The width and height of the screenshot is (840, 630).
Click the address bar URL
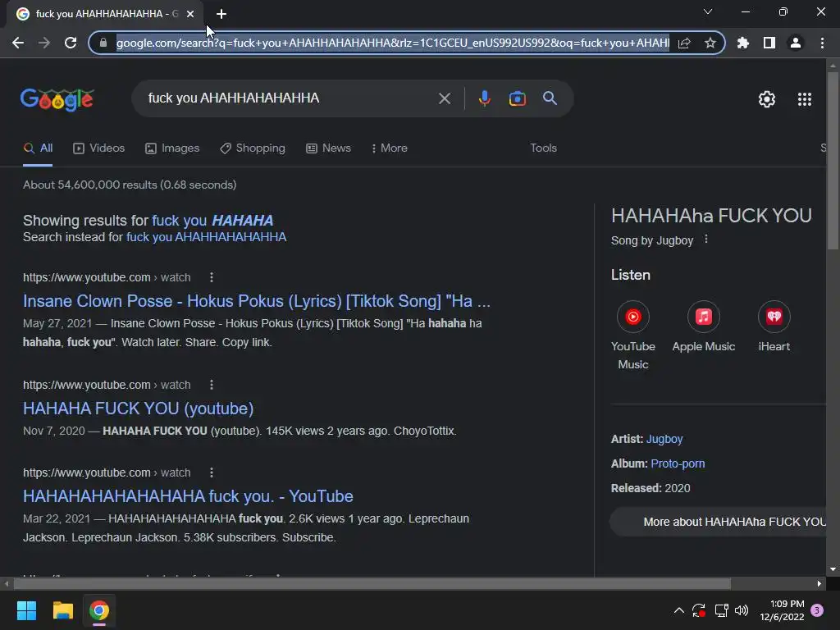click(x=393, y=43)
